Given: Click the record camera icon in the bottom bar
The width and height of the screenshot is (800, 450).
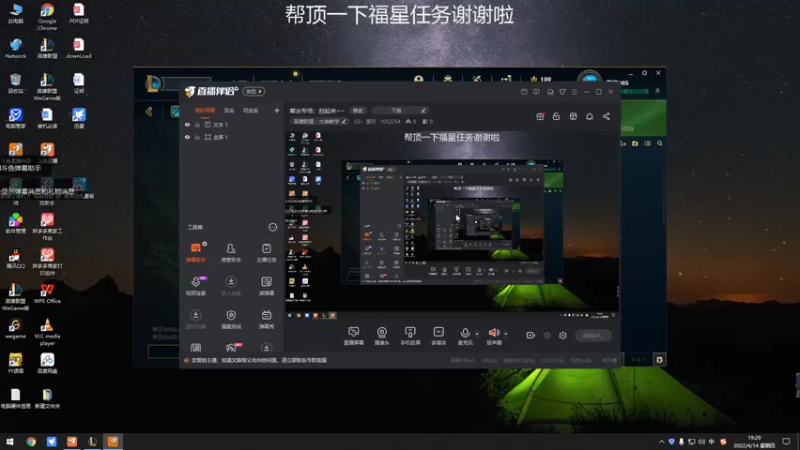Looking at the screenshot, I should click(x=530, y=335).
